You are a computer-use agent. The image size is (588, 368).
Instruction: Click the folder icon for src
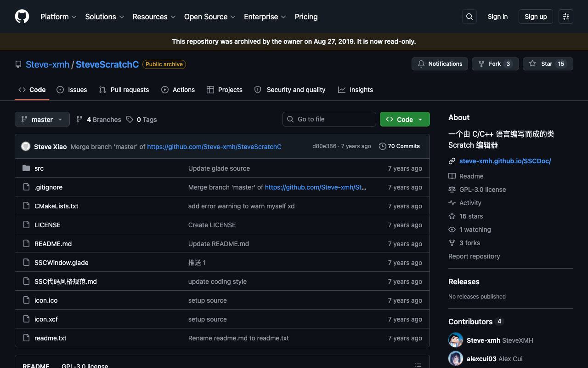pos(26,168)
